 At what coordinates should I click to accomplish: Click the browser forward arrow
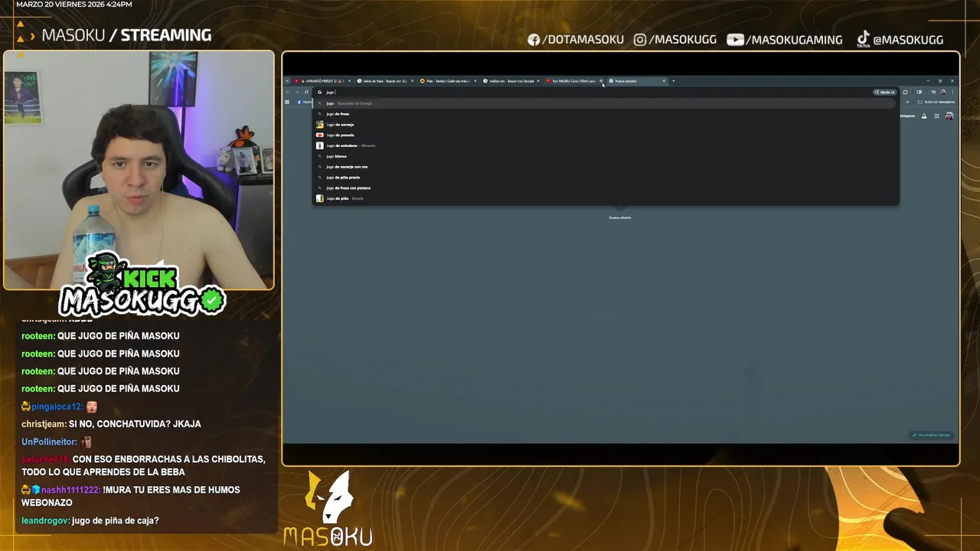point(297,92)
